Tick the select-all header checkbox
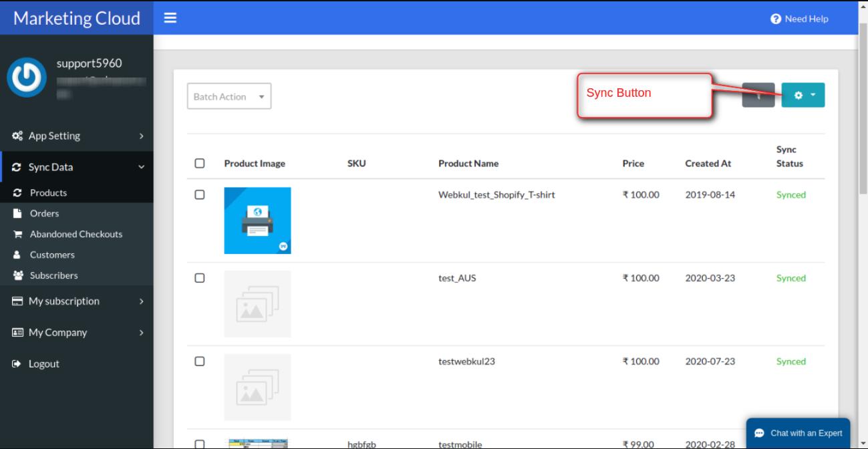 pos(199,163)
